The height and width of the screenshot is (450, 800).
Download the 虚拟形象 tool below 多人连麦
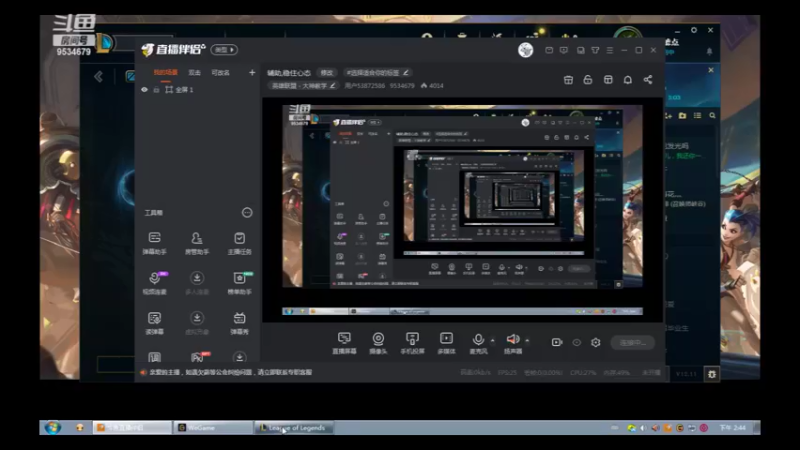coord(196,323)
